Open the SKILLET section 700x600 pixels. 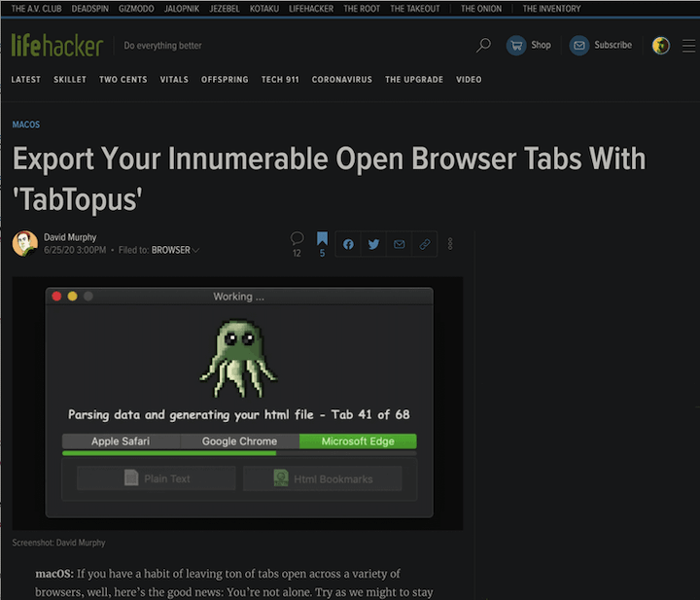[70, 80]
